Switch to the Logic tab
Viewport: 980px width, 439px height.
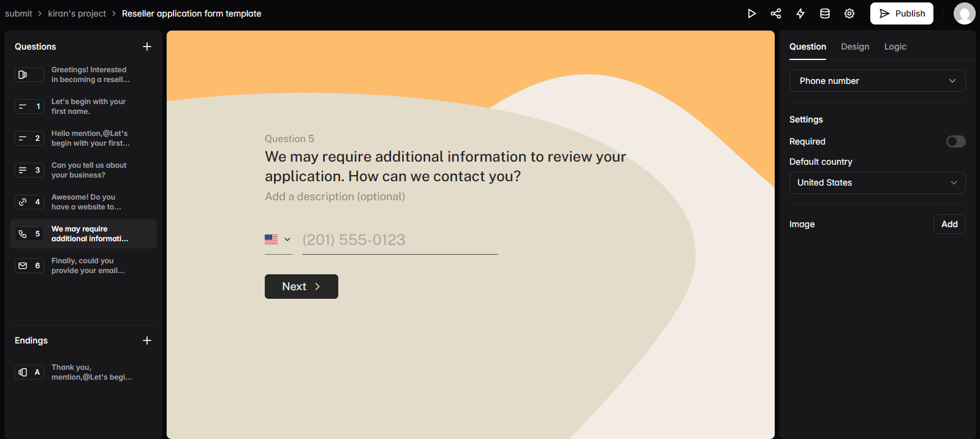coord(895,47)
